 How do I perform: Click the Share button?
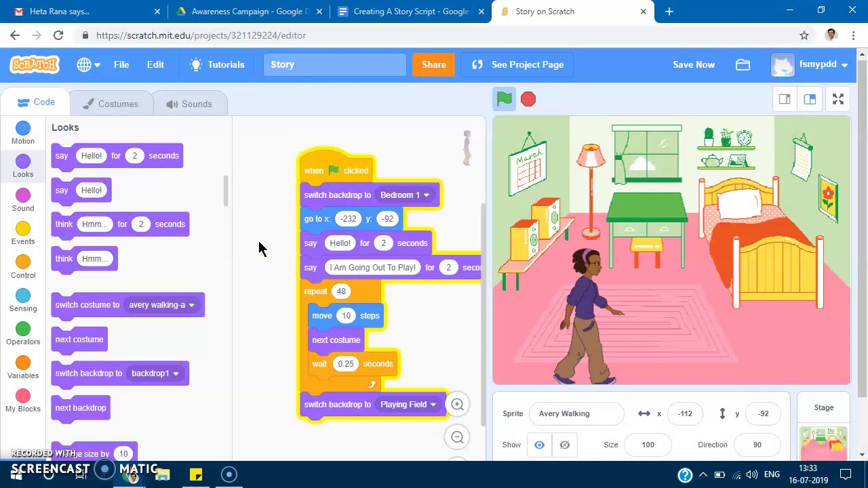coord(434,64)
